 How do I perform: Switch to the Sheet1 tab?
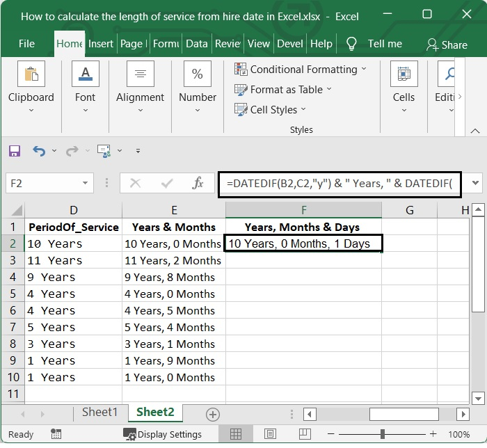click(x=100, y=413)
